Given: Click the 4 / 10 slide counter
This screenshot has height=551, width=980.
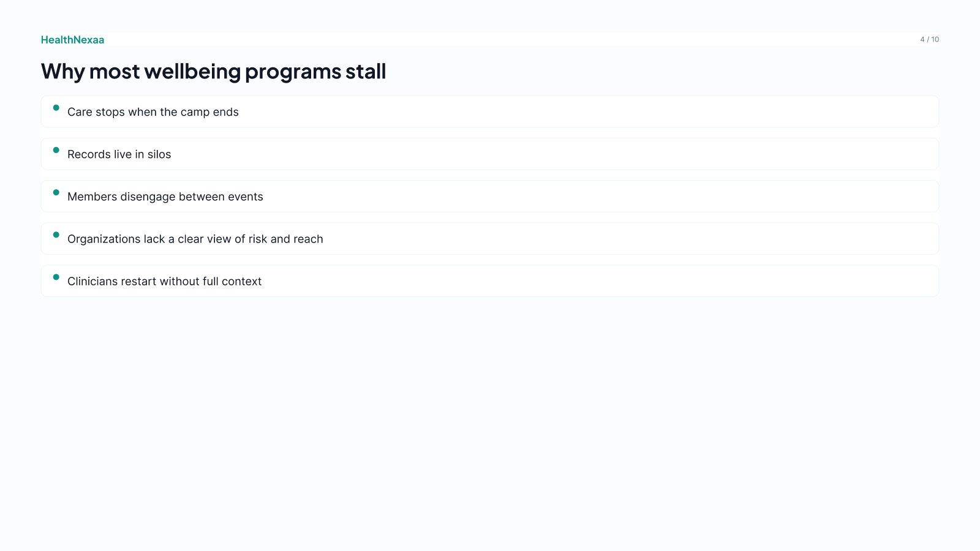Looking at the screenshot, I should pos(929,39).
